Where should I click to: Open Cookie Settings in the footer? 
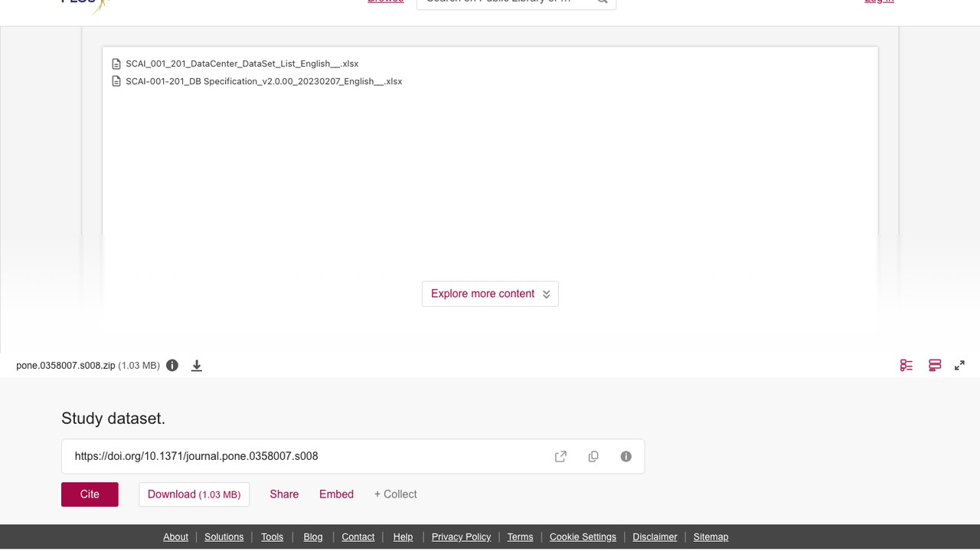(x=583, y=537)
